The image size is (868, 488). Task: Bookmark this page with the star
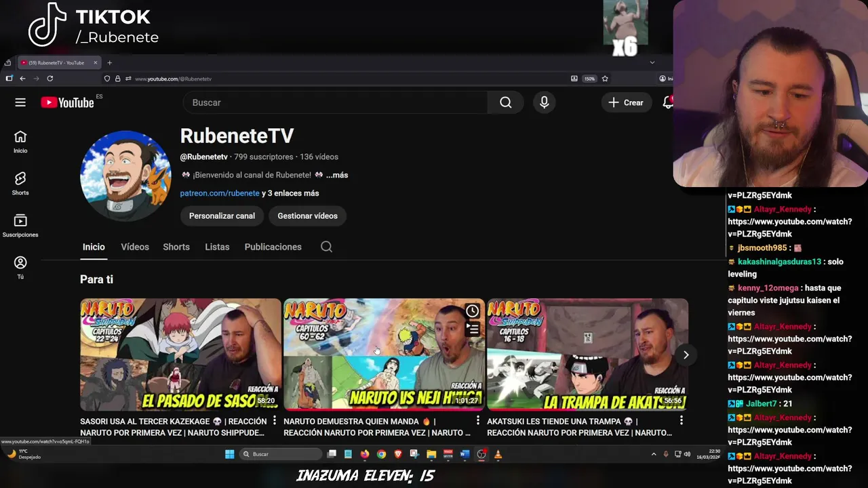[x=605, y=79]
